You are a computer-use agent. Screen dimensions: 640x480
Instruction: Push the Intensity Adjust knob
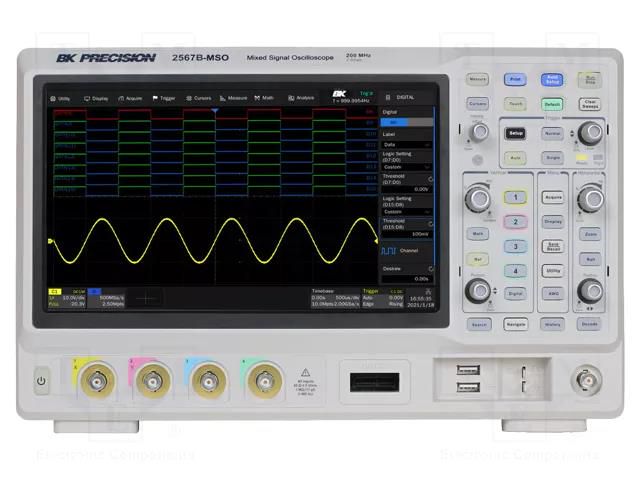(x=479, y=132)
